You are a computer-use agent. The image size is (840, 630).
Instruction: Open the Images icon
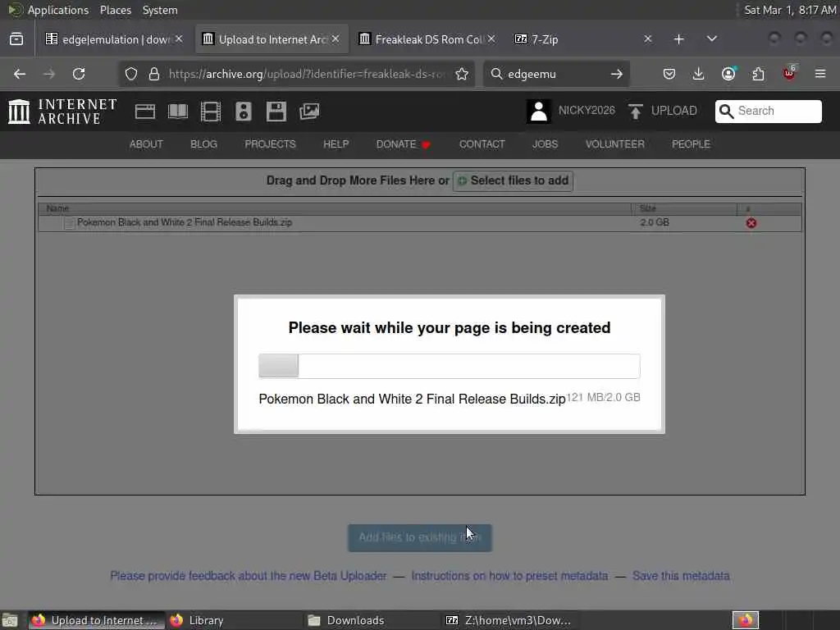tap(309, 112)
